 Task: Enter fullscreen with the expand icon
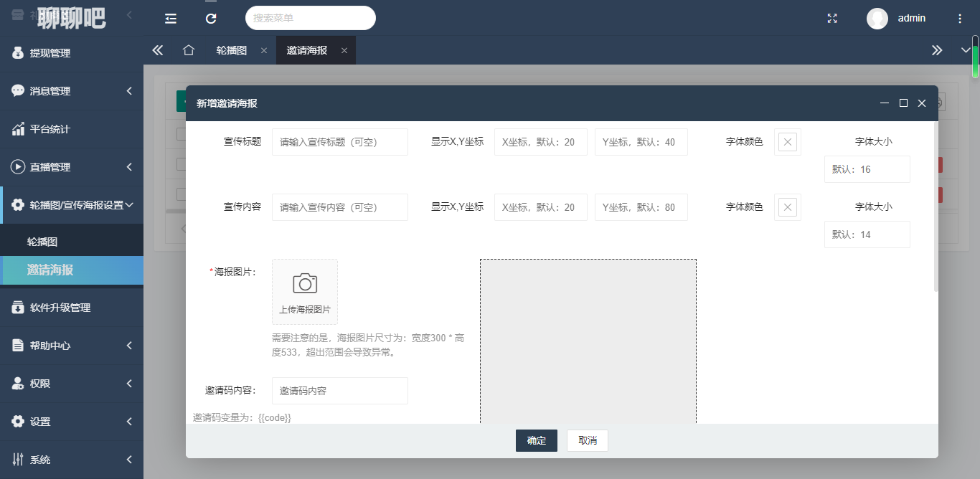(x=832, y=19)
